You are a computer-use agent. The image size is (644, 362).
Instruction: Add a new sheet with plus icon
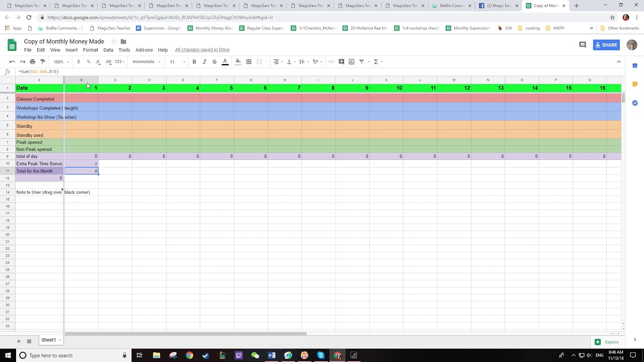coord(19,341)
